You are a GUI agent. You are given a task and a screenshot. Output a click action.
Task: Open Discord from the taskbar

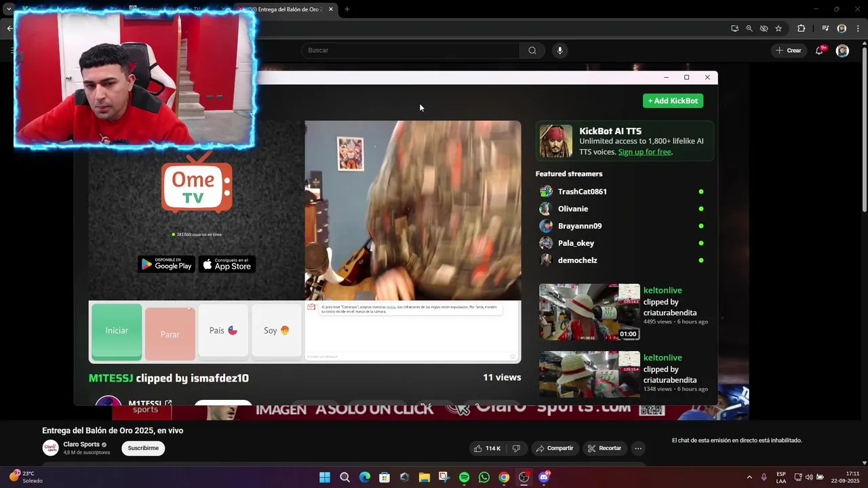543,477
